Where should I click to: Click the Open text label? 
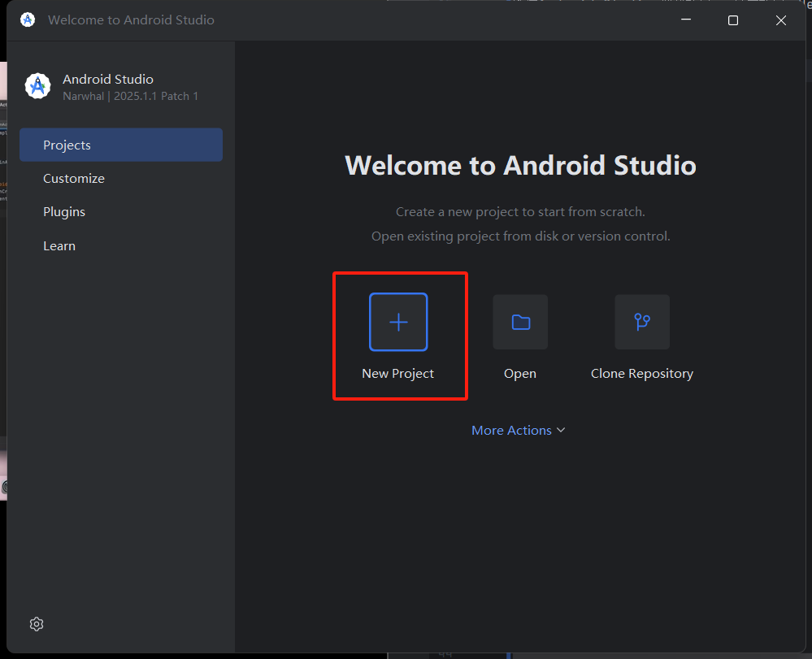coord(520,374)
